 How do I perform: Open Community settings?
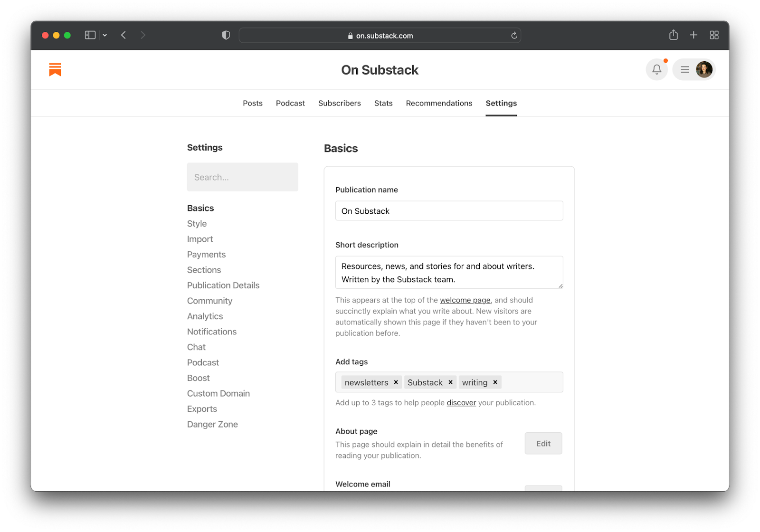click(209, 301)
